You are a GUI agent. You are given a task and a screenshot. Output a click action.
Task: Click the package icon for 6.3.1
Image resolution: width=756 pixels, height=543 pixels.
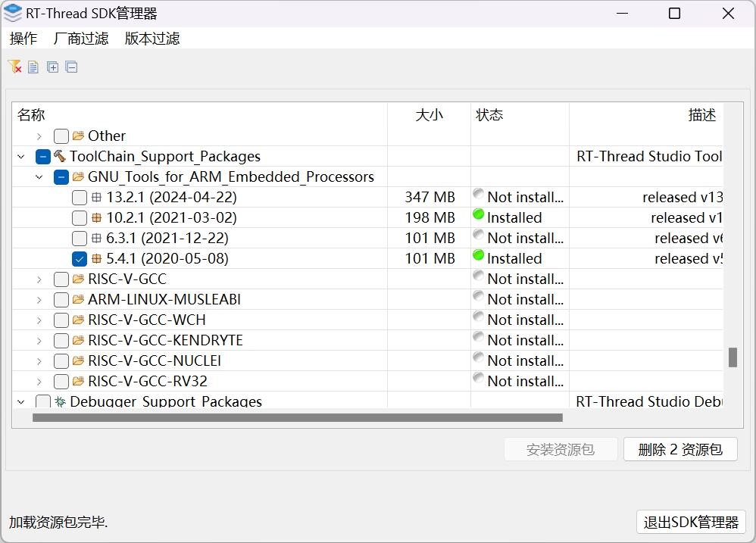coord(96,238)
